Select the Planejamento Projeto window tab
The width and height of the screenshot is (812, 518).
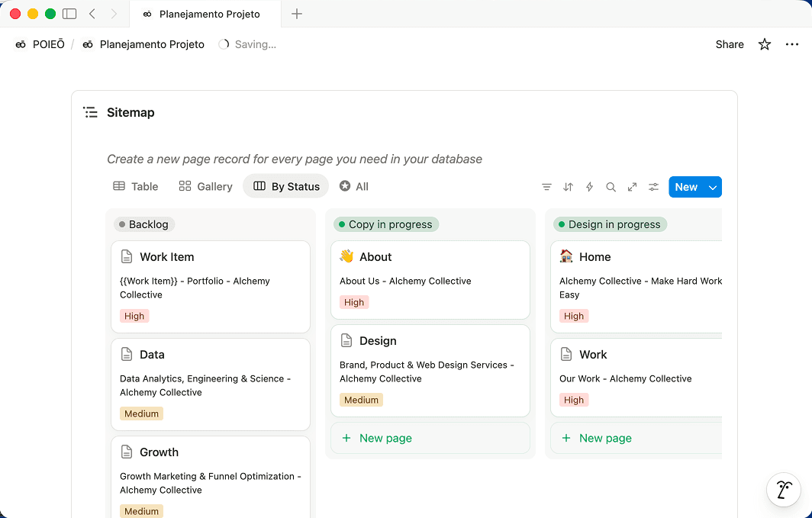(205, 14)
